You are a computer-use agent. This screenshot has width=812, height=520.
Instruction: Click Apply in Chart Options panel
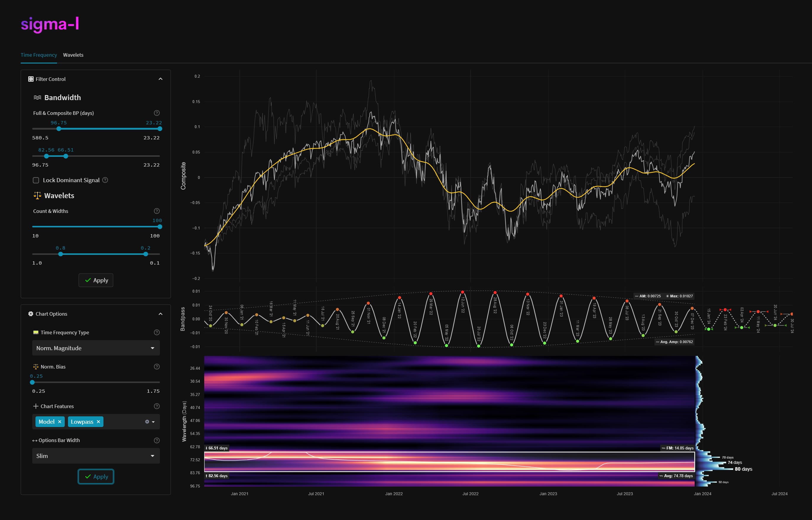pyautogui.click(x=96, y=476)
